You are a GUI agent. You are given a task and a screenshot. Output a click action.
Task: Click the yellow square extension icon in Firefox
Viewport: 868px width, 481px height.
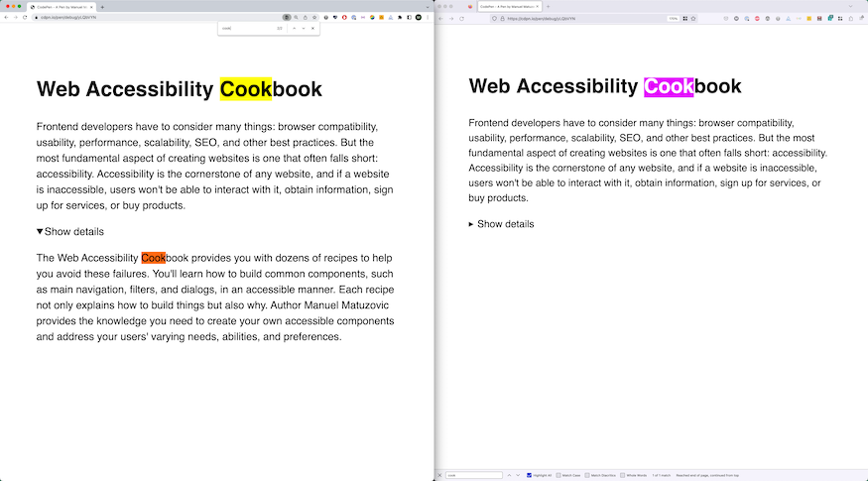(x=809, y=18)
